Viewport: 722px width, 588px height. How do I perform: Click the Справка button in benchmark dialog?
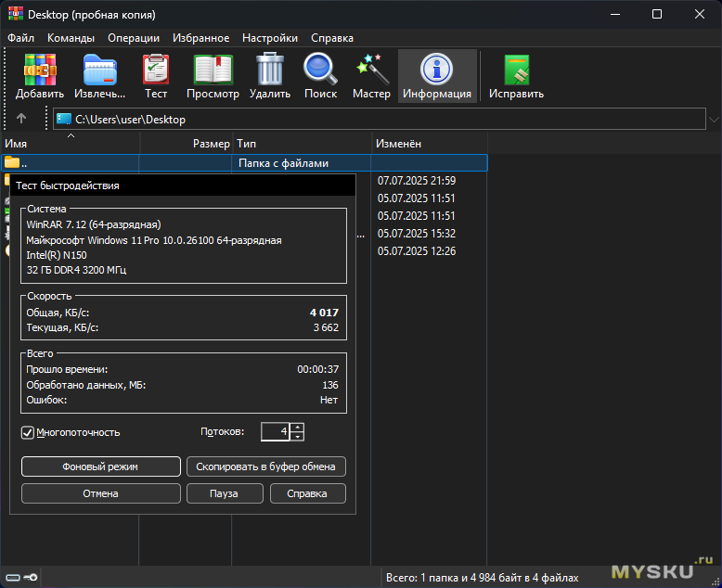(307, 493)
